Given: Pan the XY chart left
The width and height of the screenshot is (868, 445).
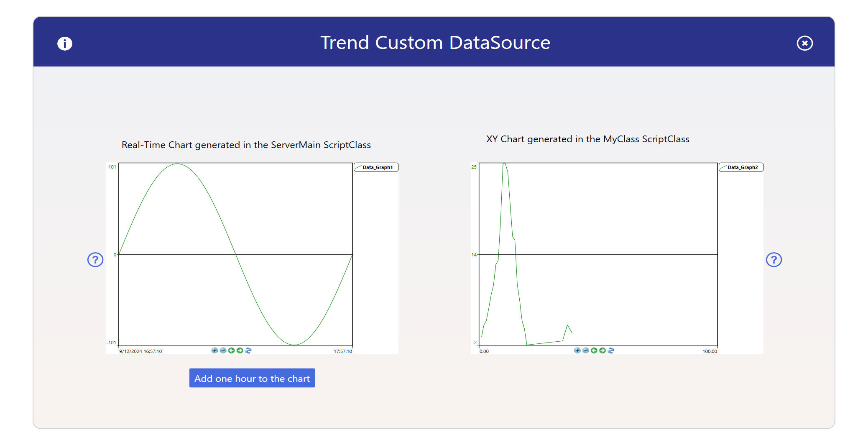Looking at the screenshot, I should (594, 350).
